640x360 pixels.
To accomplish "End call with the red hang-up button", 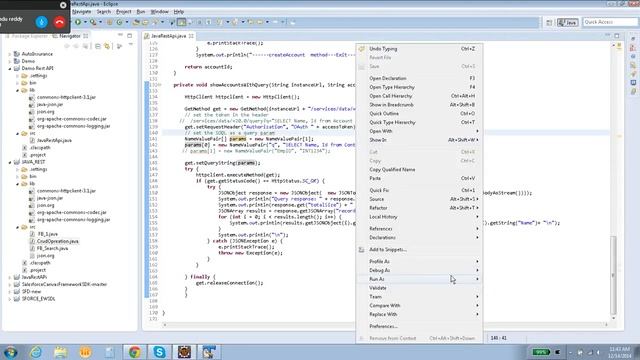I will pos(60,22).
